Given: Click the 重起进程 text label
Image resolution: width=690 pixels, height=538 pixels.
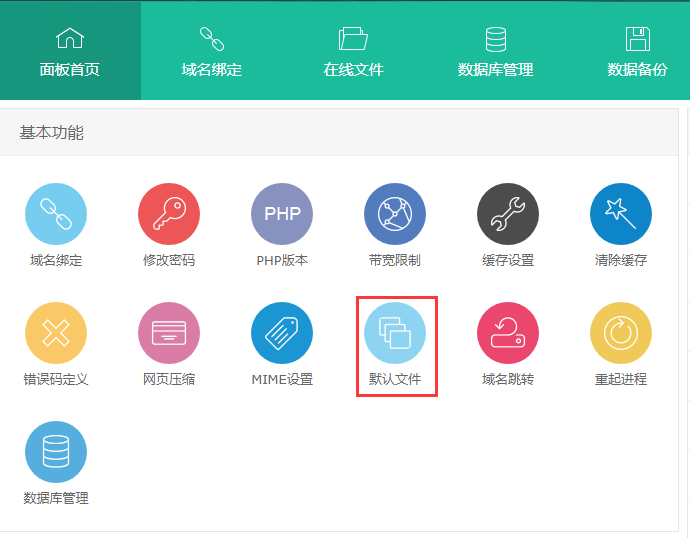Looking at the screenshot, I should [x=621, y=379].
